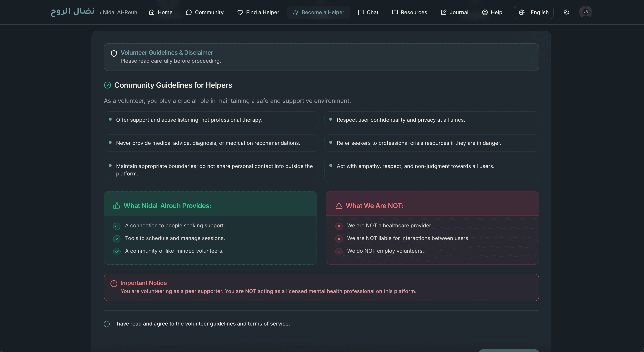The width and height of the screenshot is (644, 352).
Task: Click the check icon beside A community of like-minded
Action: (117, 252)
